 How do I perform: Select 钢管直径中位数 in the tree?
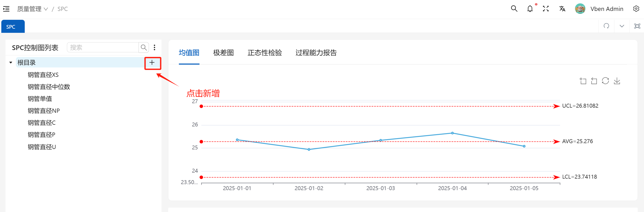(x=49, y=87)
